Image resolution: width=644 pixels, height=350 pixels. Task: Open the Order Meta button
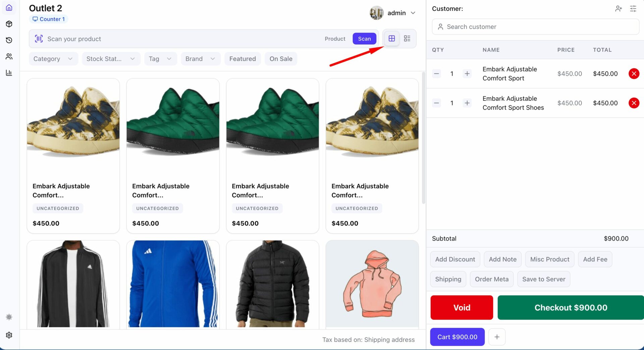(492, 279)
